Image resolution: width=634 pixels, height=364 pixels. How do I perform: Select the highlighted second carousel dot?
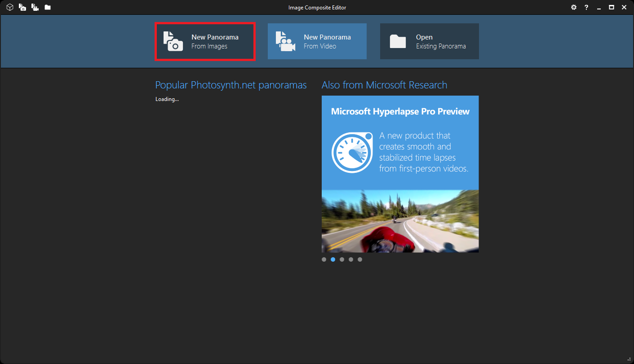(x=333, y=259)
